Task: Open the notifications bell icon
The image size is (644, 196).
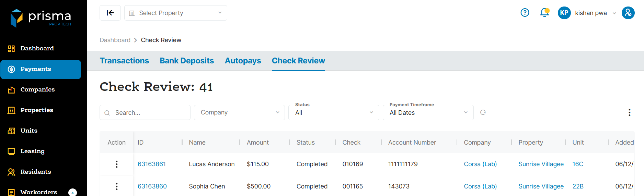Action: (x=544, y=13)
